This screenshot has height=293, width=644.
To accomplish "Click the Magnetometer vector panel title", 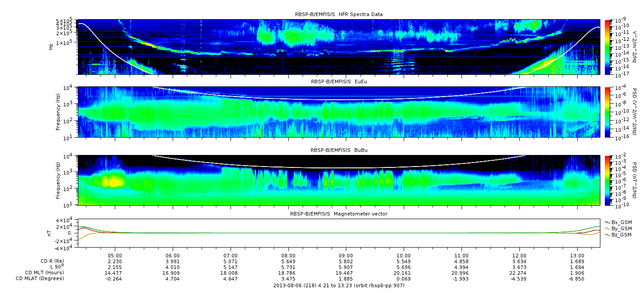I will coord(339,214).
